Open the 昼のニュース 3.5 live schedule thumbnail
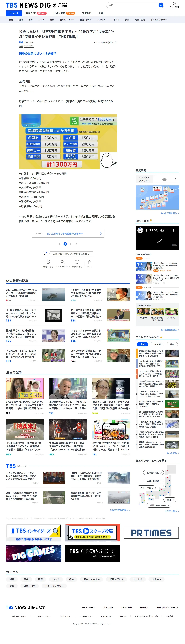This screenshot has width=185, height=644. tap(144, 267)
